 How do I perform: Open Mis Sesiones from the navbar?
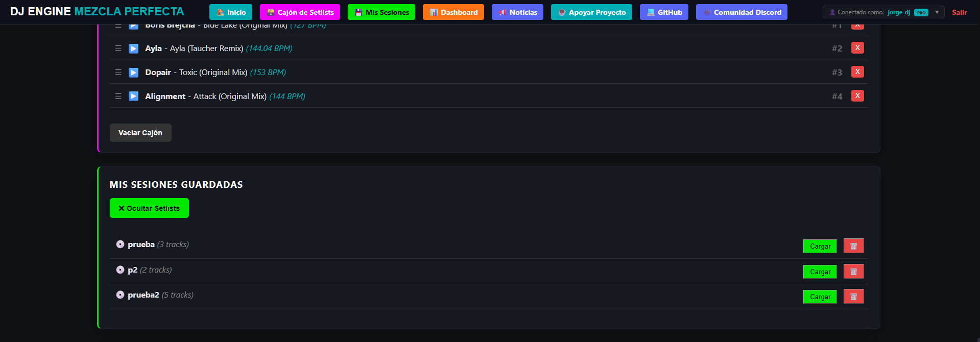[x=381, y=12]
